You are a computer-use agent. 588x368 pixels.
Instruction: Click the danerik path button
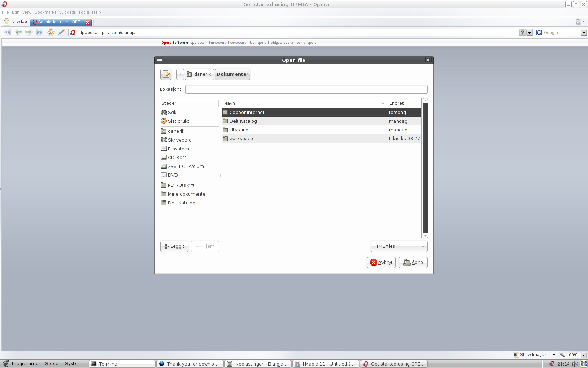[199, 74]
